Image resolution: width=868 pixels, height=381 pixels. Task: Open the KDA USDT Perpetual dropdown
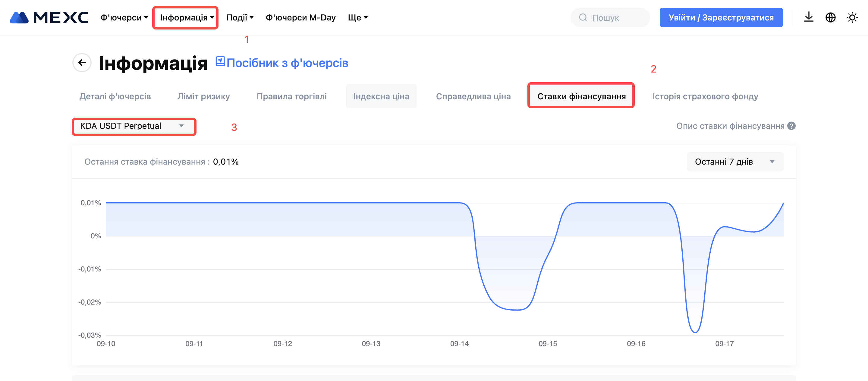click(x=134, y=126)
